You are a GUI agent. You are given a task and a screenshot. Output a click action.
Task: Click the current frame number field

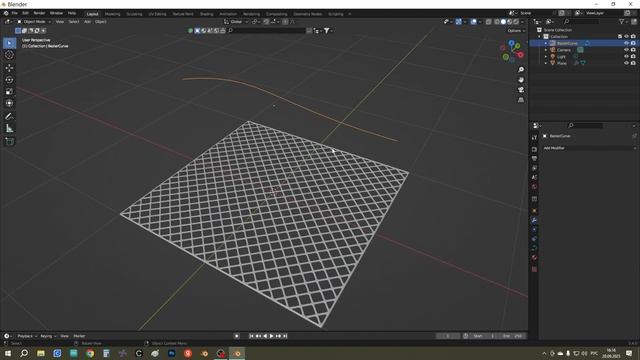(448, 336)
